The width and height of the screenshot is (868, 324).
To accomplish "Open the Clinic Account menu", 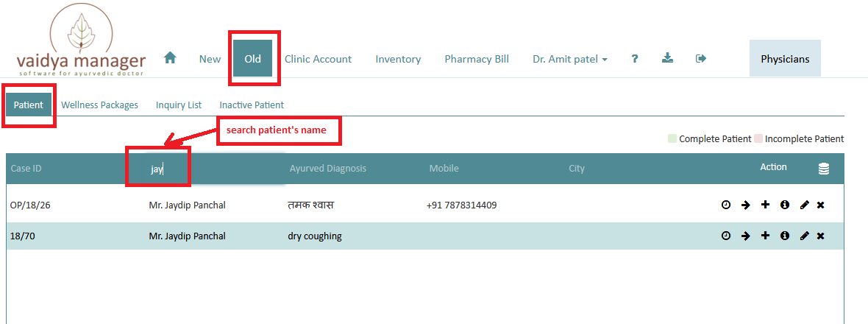I will (319, 59).
